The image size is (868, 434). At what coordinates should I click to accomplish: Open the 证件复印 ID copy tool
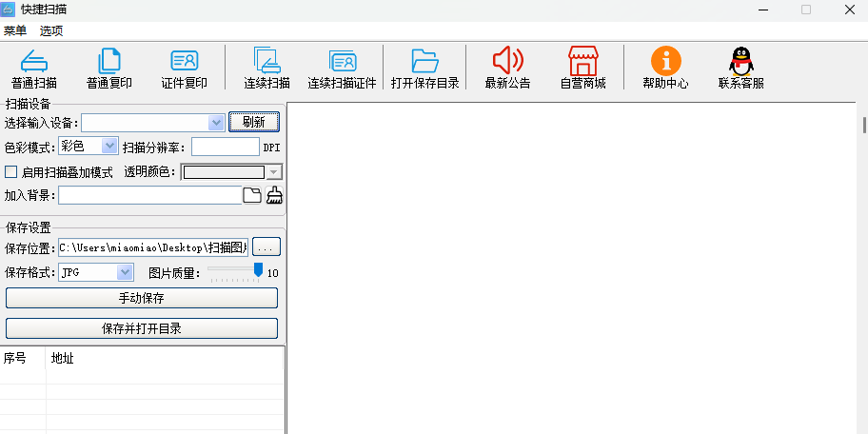184,63
